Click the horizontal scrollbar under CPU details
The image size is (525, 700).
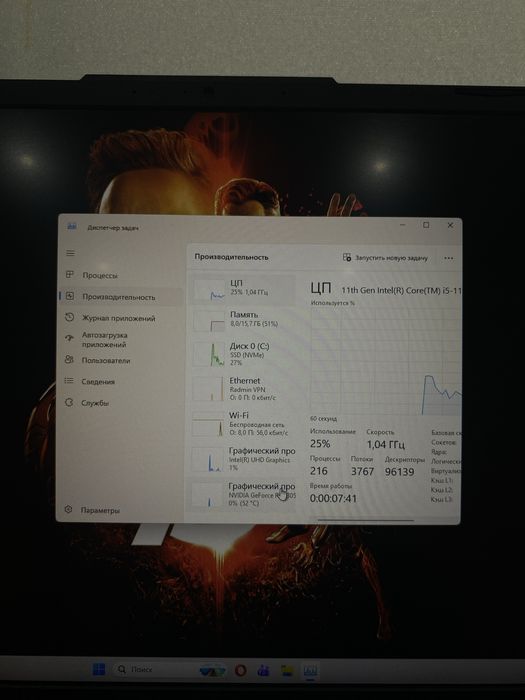[366, 520]
